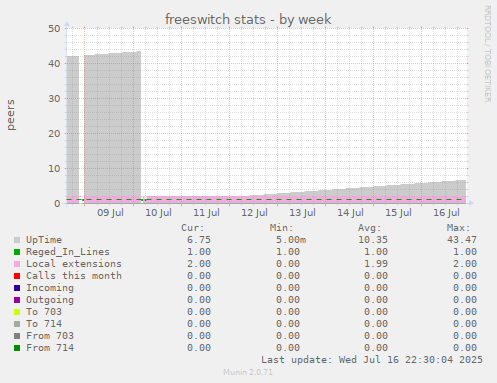
Task: Click the '15 Jul' x-axis date label
Action: [398, 213]
